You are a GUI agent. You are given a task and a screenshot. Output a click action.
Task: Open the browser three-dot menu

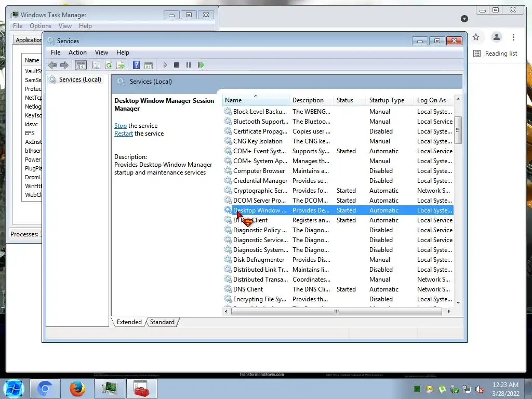click(513, 37)
